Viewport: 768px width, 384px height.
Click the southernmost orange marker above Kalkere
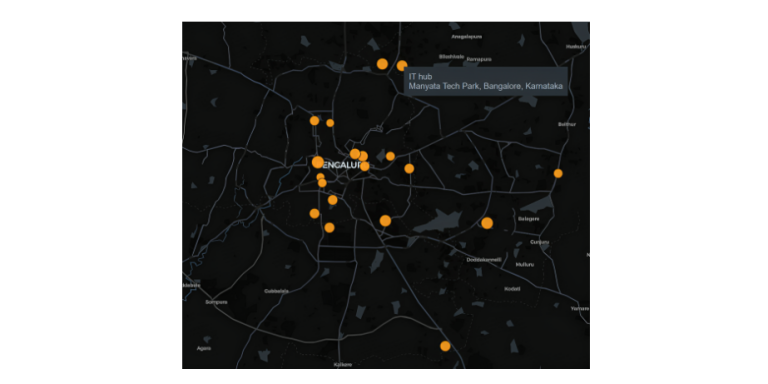click(445, 346)
